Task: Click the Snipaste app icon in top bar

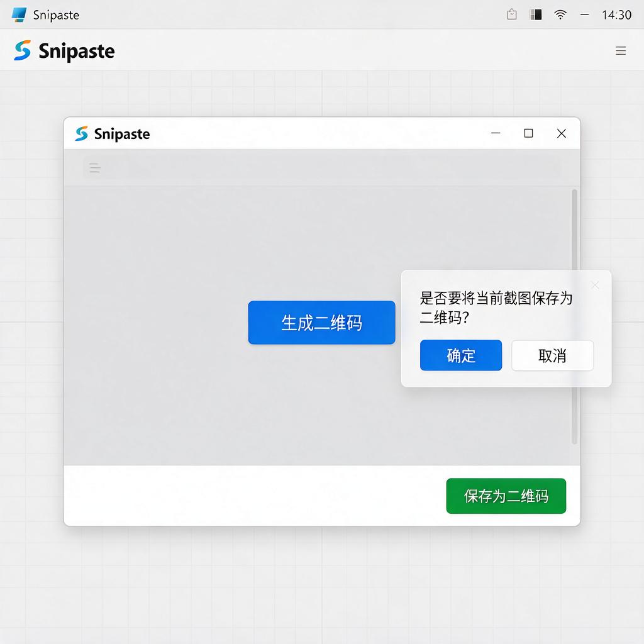Action: [19, 15]
